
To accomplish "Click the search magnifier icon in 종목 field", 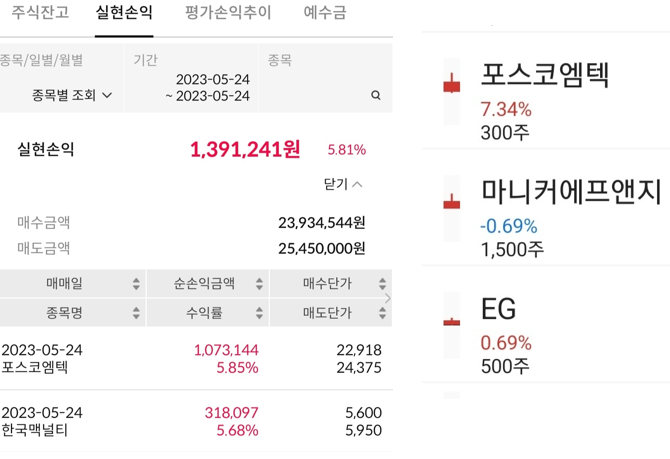I will coord(376,95).
